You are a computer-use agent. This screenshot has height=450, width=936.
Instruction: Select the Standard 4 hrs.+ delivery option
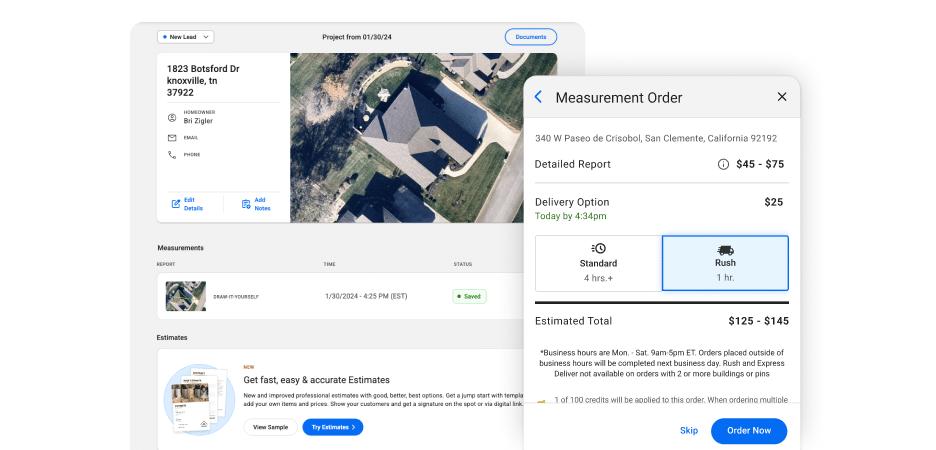(598, 263)
